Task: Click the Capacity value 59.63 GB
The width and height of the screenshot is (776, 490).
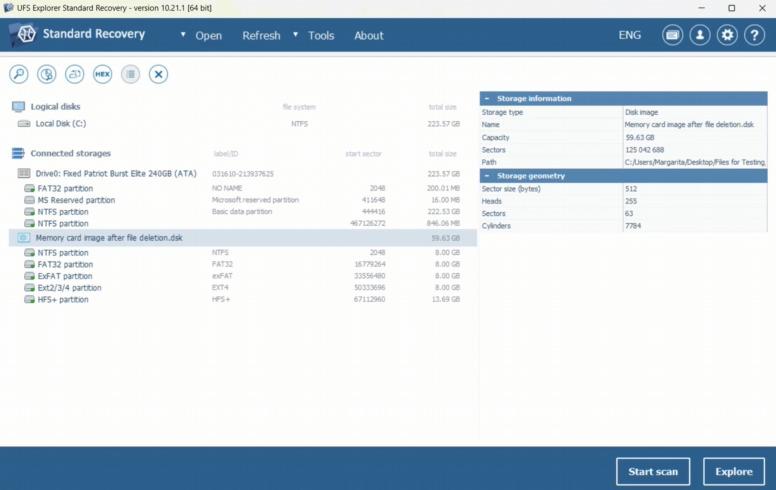Action: coord(639,138)
